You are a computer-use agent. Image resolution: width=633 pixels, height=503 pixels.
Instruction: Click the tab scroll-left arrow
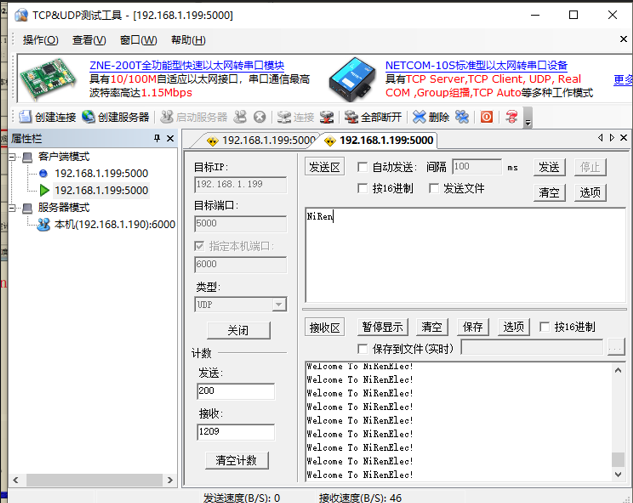point(600,138)
